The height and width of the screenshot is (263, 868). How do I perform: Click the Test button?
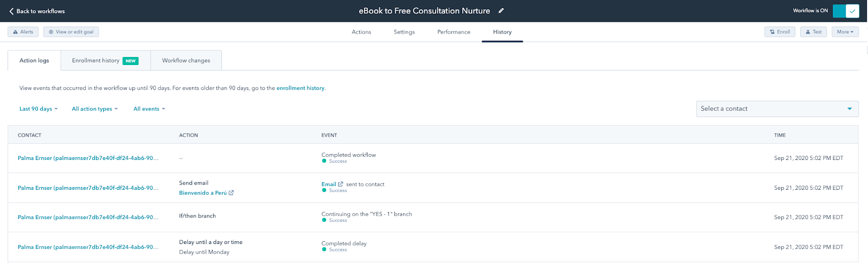813,32
